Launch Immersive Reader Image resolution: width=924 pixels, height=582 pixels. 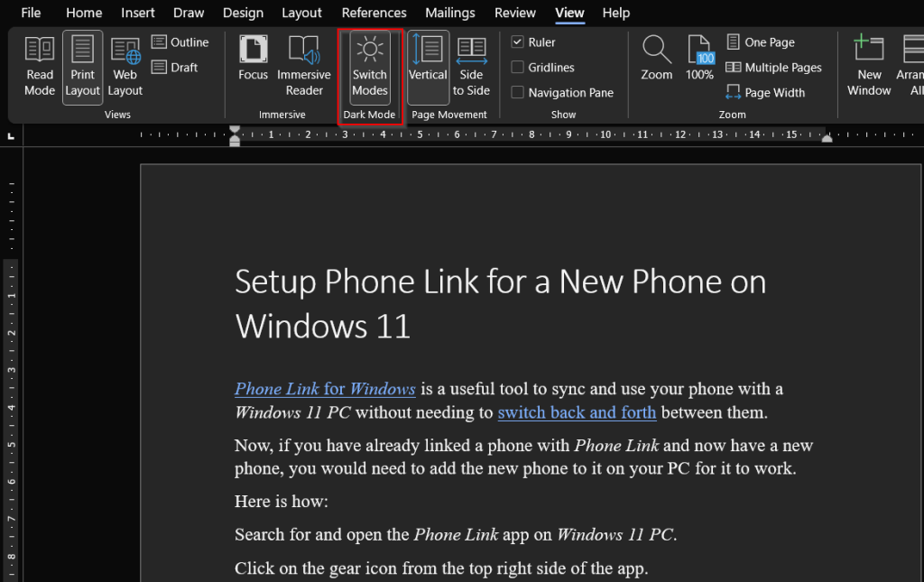[304, 67]
